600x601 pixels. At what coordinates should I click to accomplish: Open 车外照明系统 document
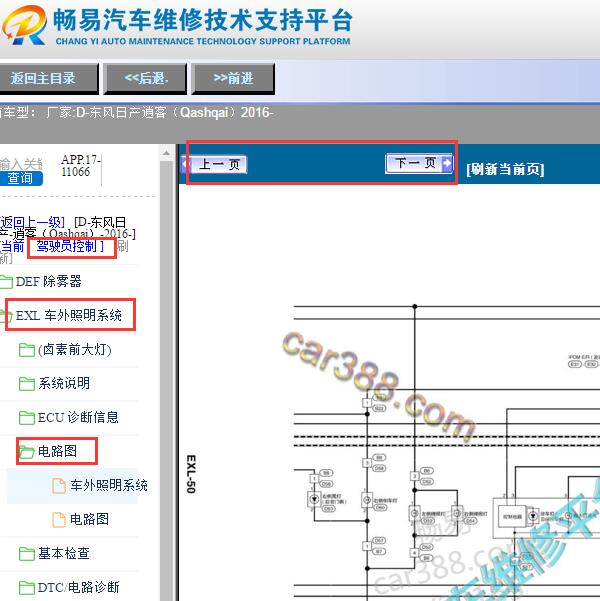(x=109, y=485)
